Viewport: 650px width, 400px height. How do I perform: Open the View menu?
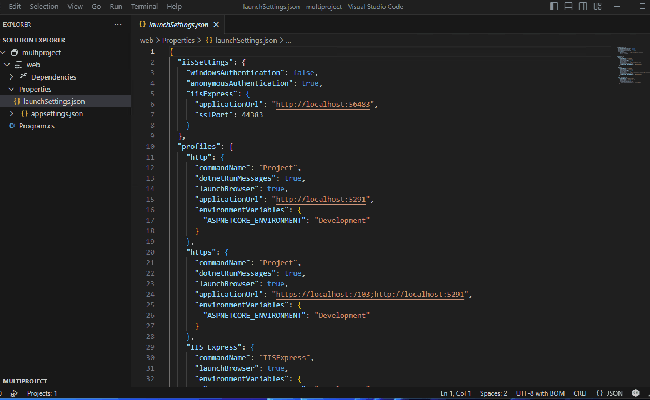click(75, 7)
